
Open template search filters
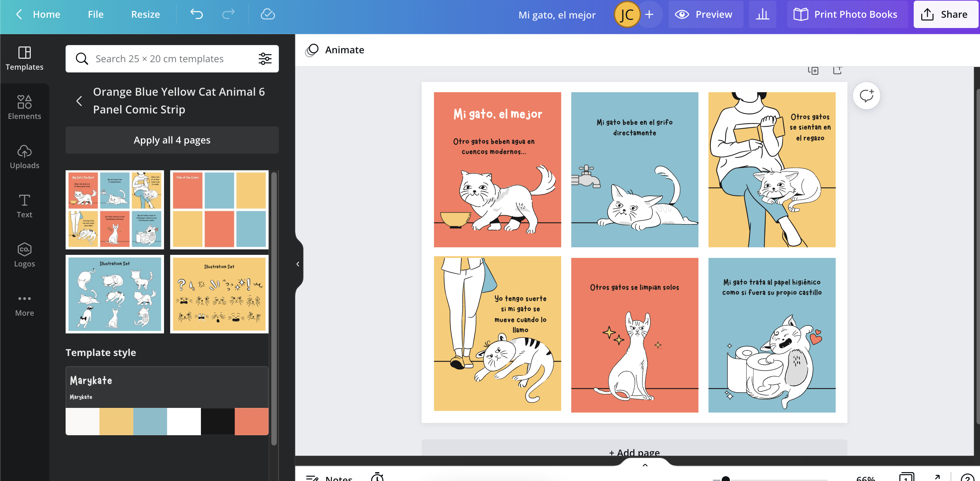tap(265, 58)
